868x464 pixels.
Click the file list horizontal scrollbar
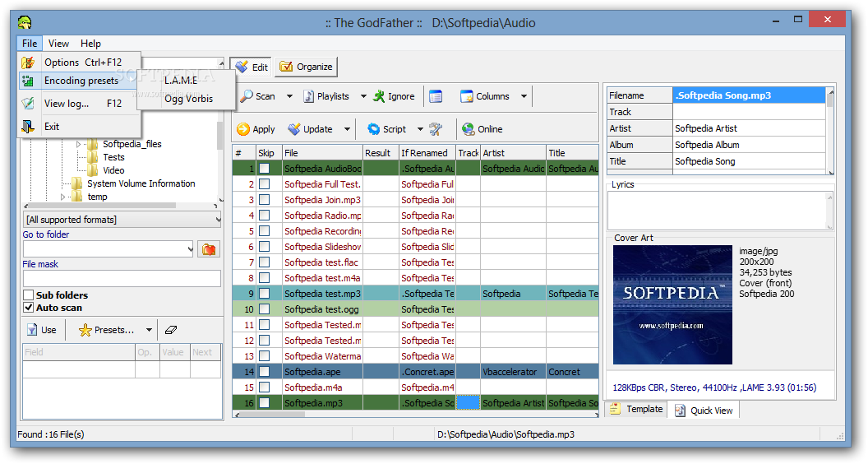coord(416,414)
